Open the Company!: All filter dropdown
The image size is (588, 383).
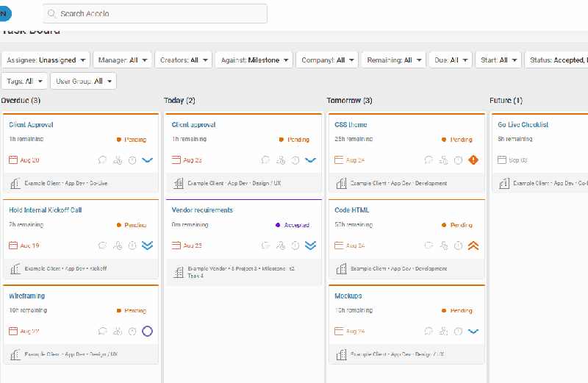[x=327, y=60]
